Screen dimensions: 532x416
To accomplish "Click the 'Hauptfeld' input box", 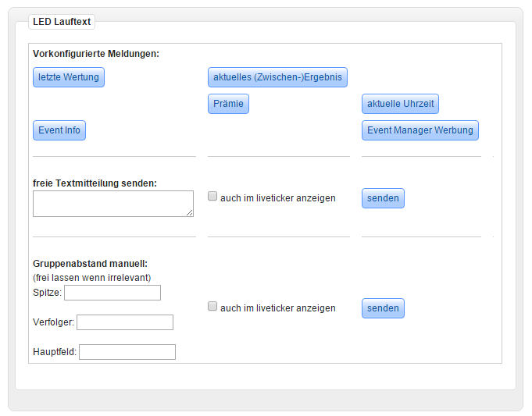I will [x=127, y=352].
